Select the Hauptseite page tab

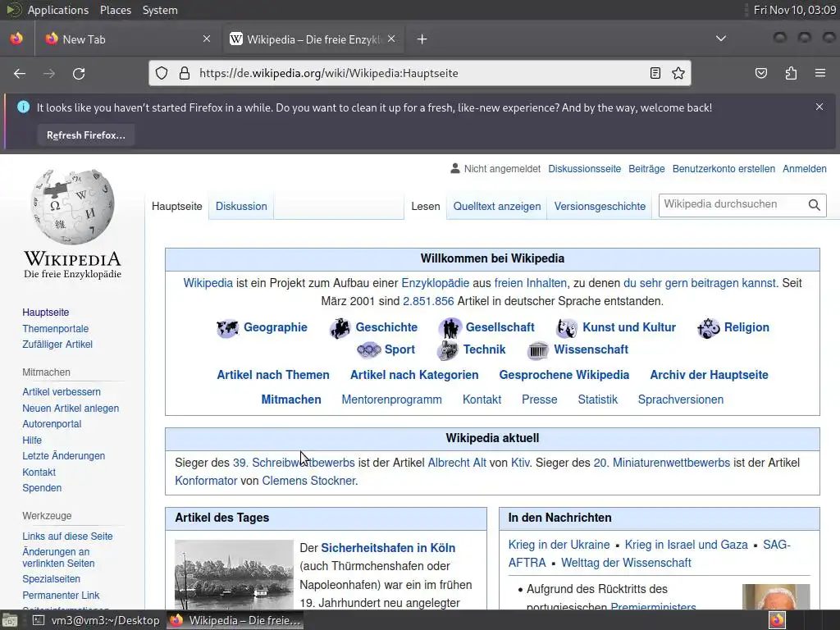[x=177, y=206]
